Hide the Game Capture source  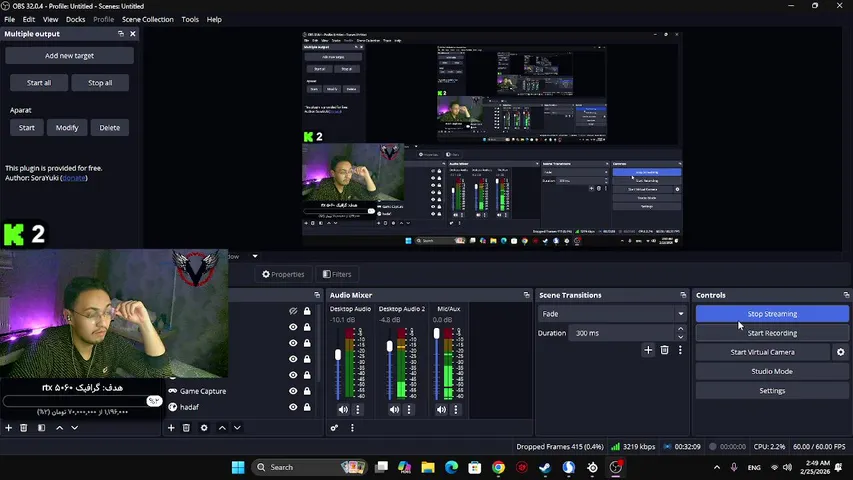click(x=293, y=391)
